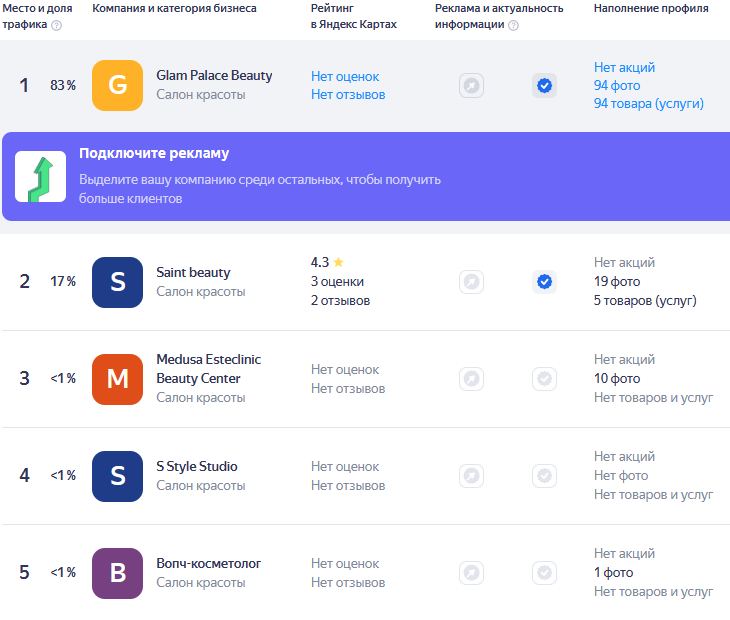The image size is (730, 620).
Task: Click 'Нет товаров и услуг' in Вопч-косметолог row
Action: coord(653,592)
